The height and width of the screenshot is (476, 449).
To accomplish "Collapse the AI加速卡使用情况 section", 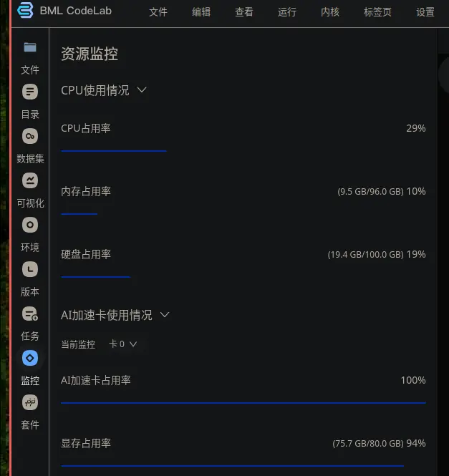I will (x=165, y=315).
